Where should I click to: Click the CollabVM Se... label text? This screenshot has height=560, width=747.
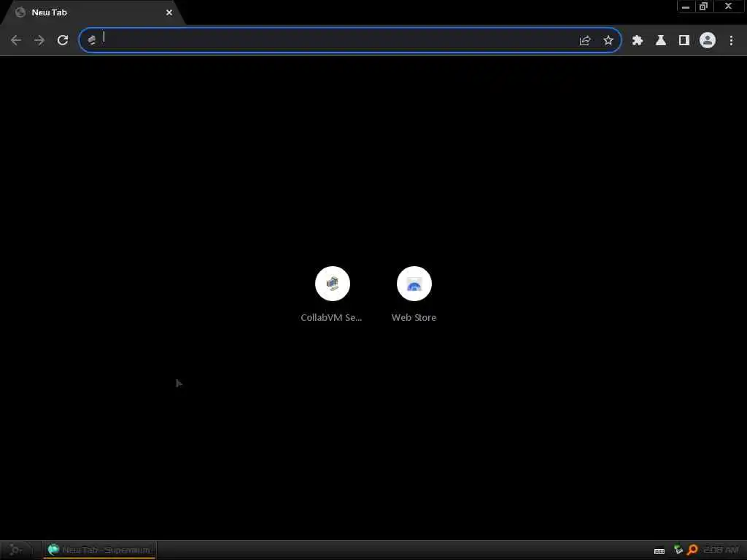tap(332, 318)
